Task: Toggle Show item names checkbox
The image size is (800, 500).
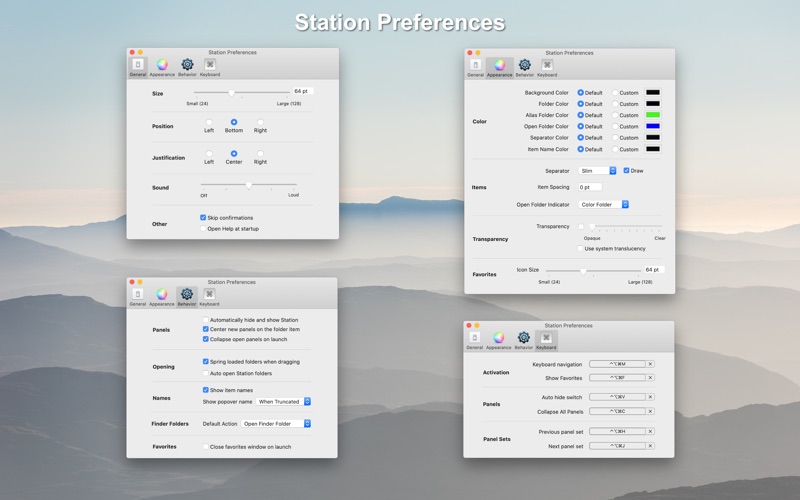Action: click(206, 390)
